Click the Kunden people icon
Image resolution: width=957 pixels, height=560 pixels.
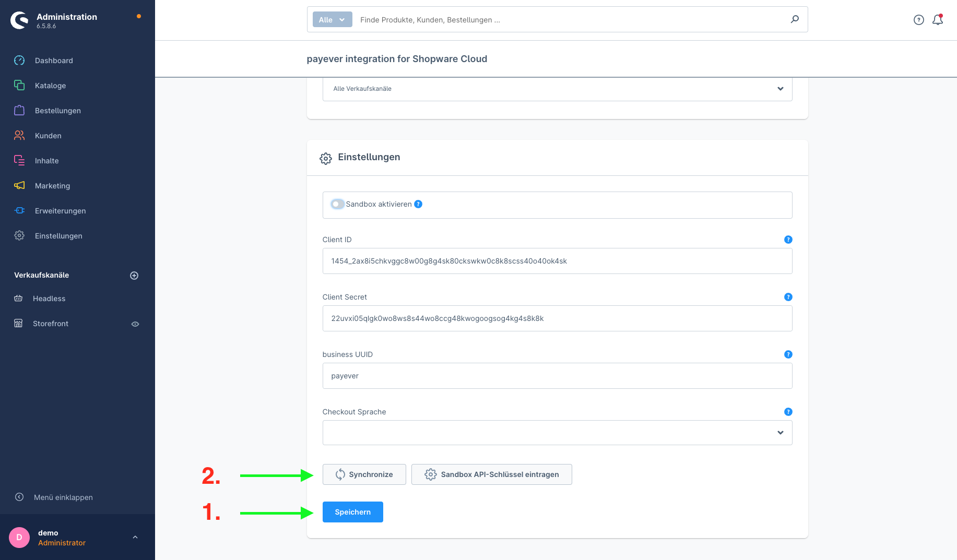tap(19, 135)
